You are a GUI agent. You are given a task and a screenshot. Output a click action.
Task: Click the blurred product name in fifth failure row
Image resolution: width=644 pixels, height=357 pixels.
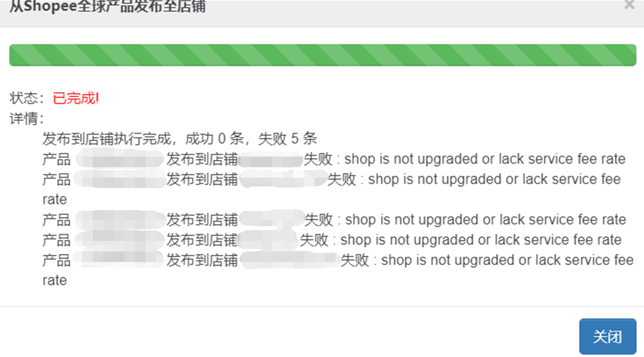click(120, 260)
